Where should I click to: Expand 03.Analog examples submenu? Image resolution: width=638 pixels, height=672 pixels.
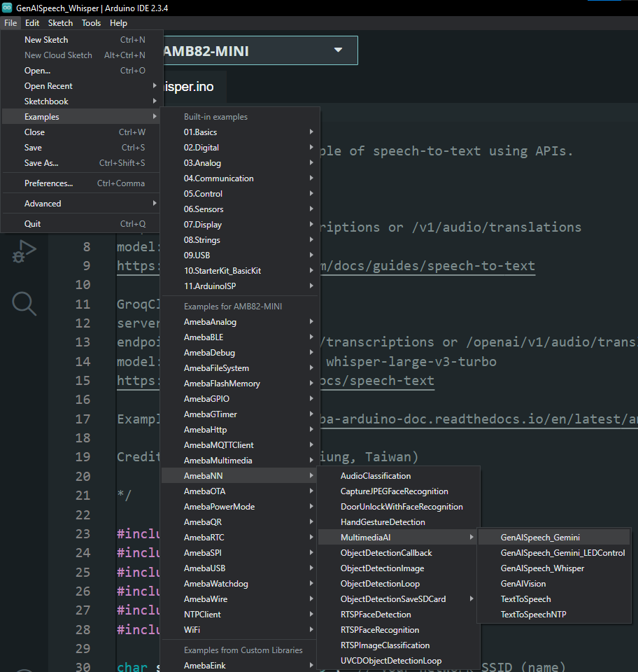click(x=240, y=163)
